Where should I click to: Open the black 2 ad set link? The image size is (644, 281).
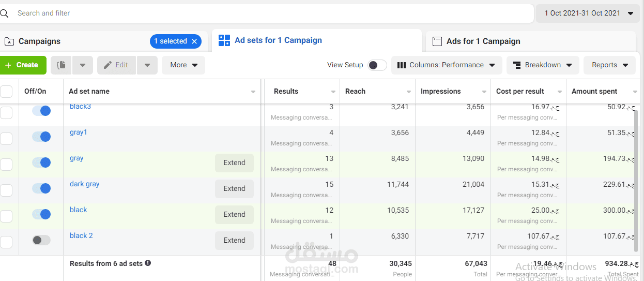(82, 236)
